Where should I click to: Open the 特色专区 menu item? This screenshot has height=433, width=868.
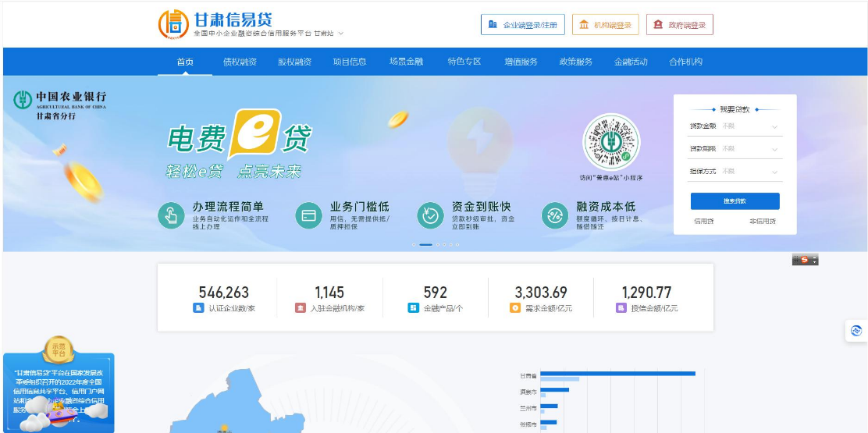click(464, 62)
